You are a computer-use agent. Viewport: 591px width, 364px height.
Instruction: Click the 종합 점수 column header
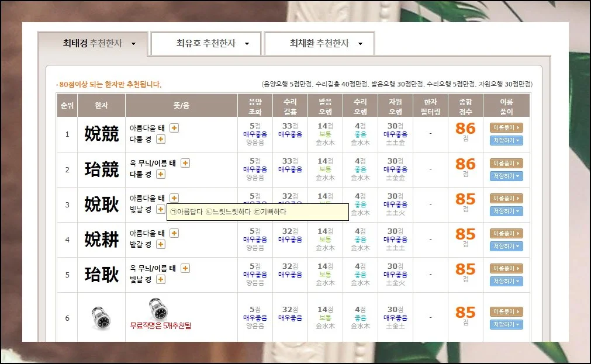pos(465,106)
